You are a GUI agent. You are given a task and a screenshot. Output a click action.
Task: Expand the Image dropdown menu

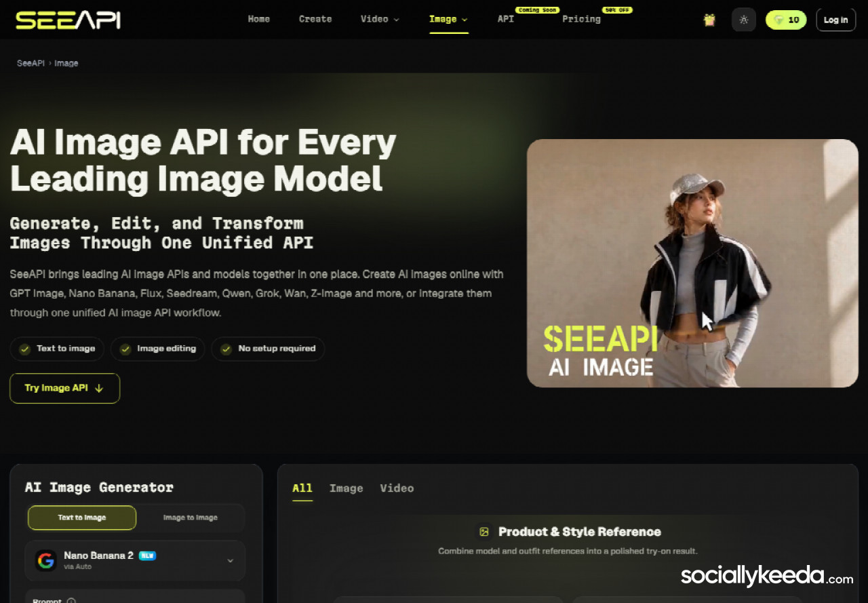click(448, 19)
